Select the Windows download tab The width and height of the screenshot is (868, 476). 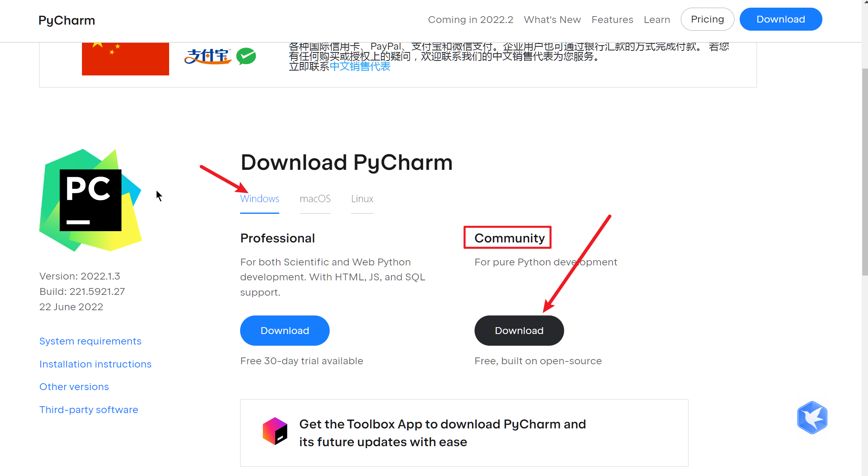[259, 198]
